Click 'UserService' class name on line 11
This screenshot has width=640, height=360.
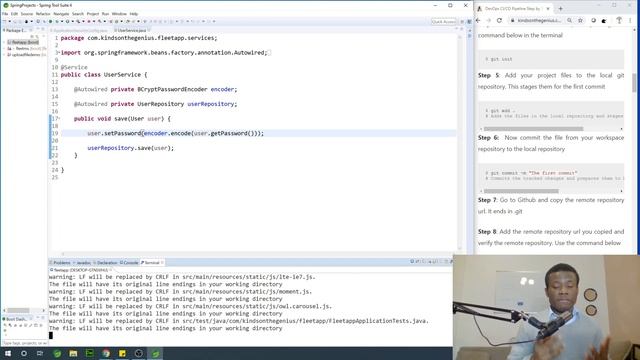coord(122,75)
